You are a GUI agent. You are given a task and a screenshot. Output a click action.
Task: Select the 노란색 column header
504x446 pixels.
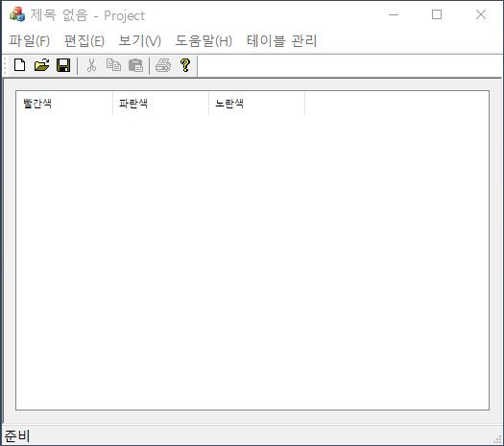[257, 104]
